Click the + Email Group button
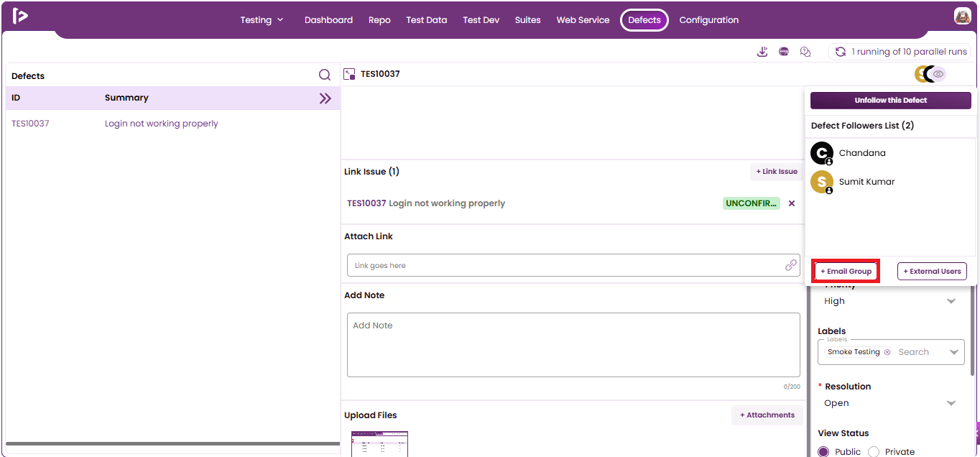 [x=846, y=272]
